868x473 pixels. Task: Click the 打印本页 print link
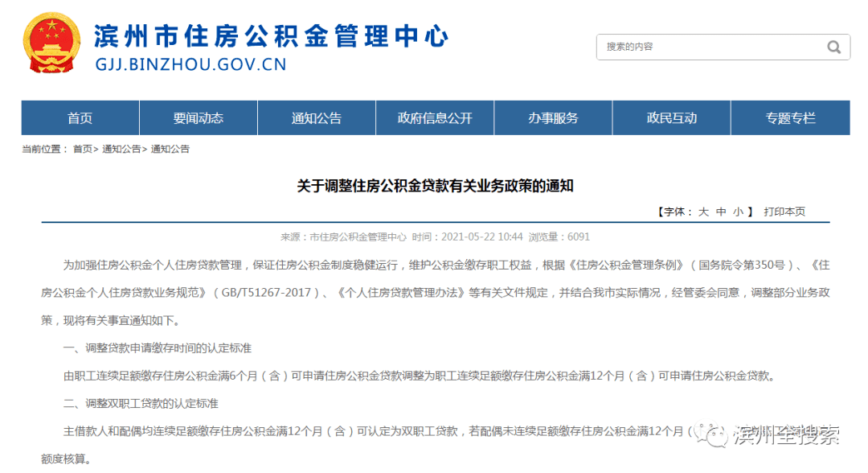(784, 212)
